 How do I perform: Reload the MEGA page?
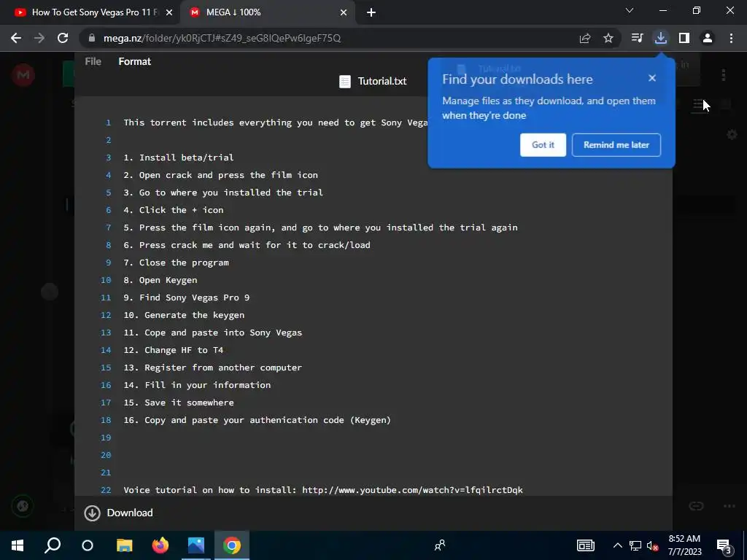pyautogui.click(x=63, y=38)
